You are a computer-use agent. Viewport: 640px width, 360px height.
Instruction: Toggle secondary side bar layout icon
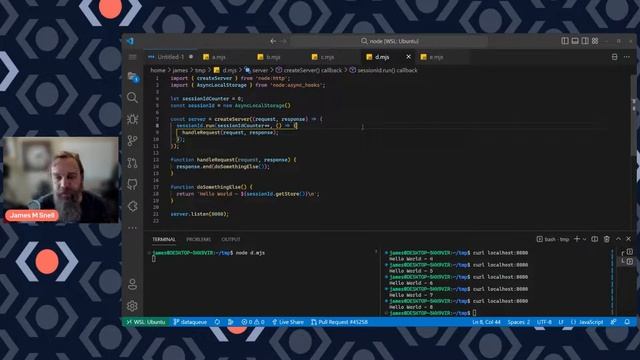coord(585,41)
